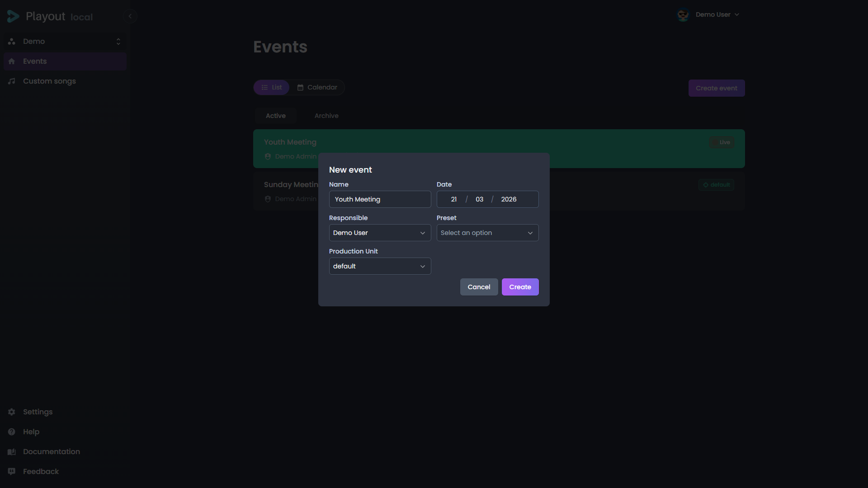The image size is (868, 488).
Task: Click the event Name input field
Action: click(380, 199)
